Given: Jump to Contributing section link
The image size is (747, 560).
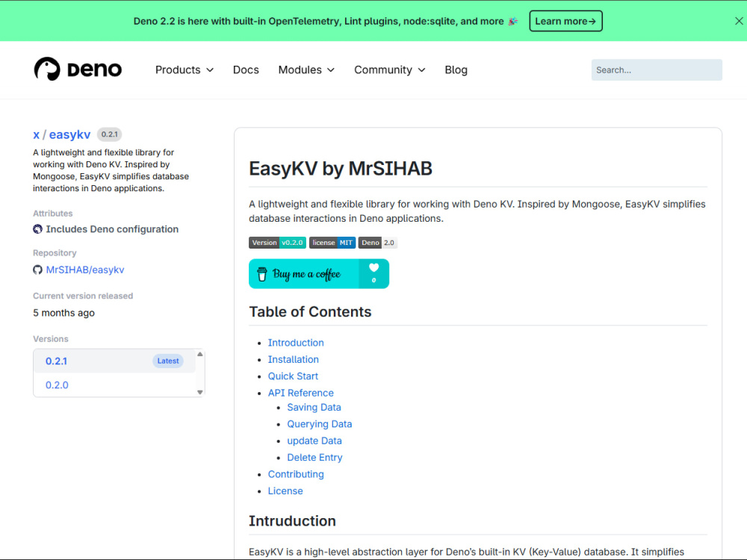Looking at the screenshot, I should (296, 474).
